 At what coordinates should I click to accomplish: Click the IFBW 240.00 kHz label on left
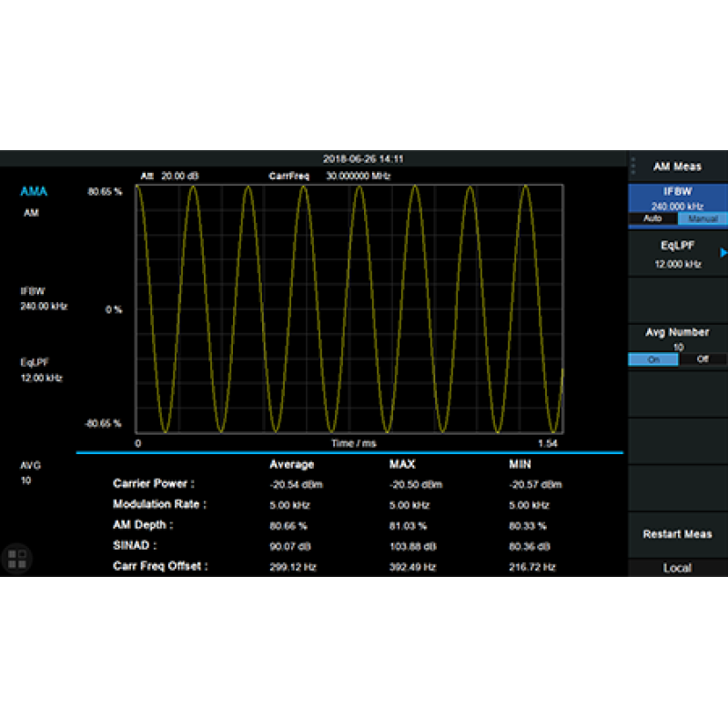(x=44, y=298)
